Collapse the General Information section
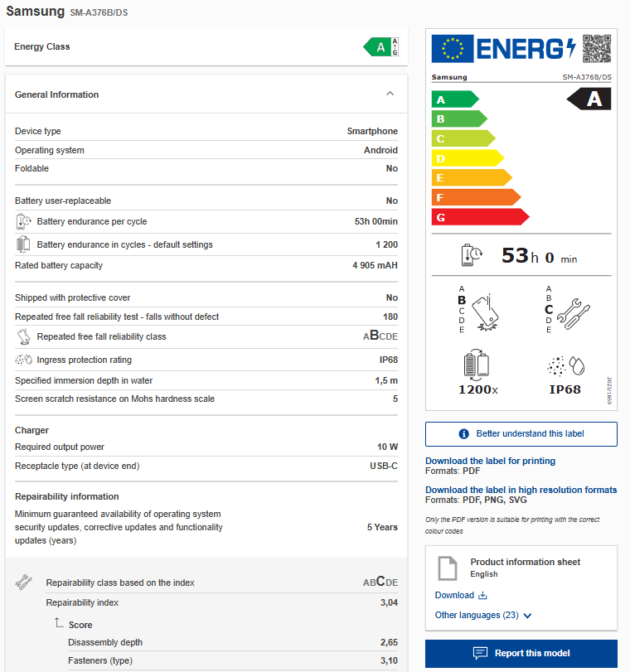 click(390, 94)
